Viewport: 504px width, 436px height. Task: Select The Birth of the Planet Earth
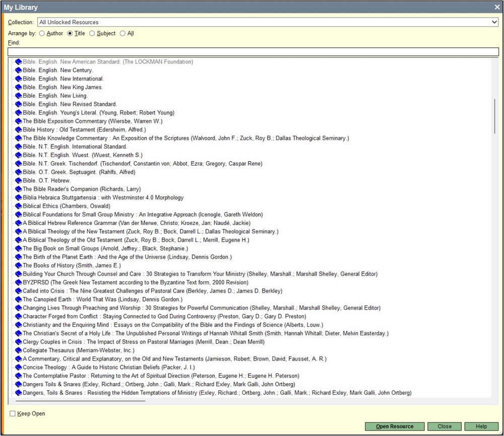point(128,257)
